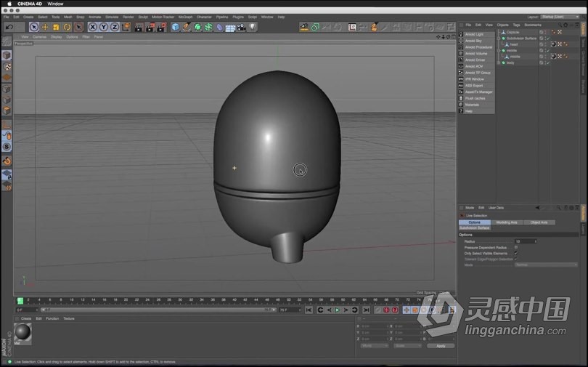This screenshot has width=588, height=367.
Task: Add a Light object
Action: [x=253, y=27]
